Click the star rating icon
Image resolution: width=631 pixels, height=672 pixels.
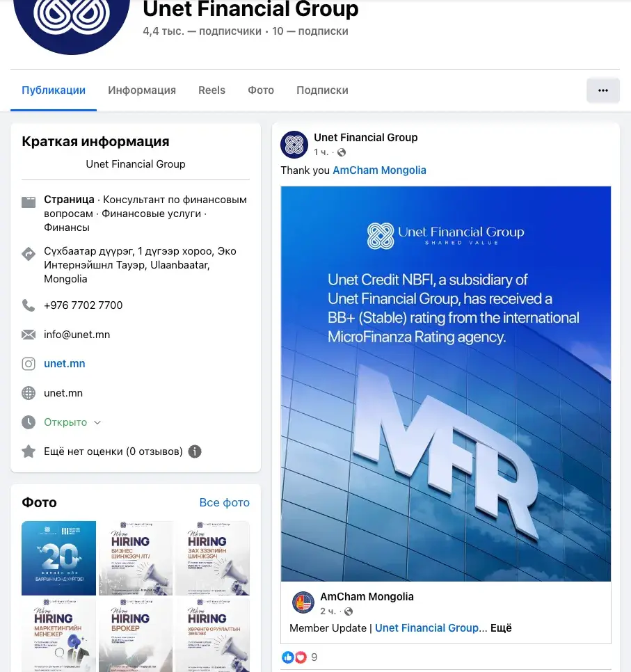click(x=29, y=451)
